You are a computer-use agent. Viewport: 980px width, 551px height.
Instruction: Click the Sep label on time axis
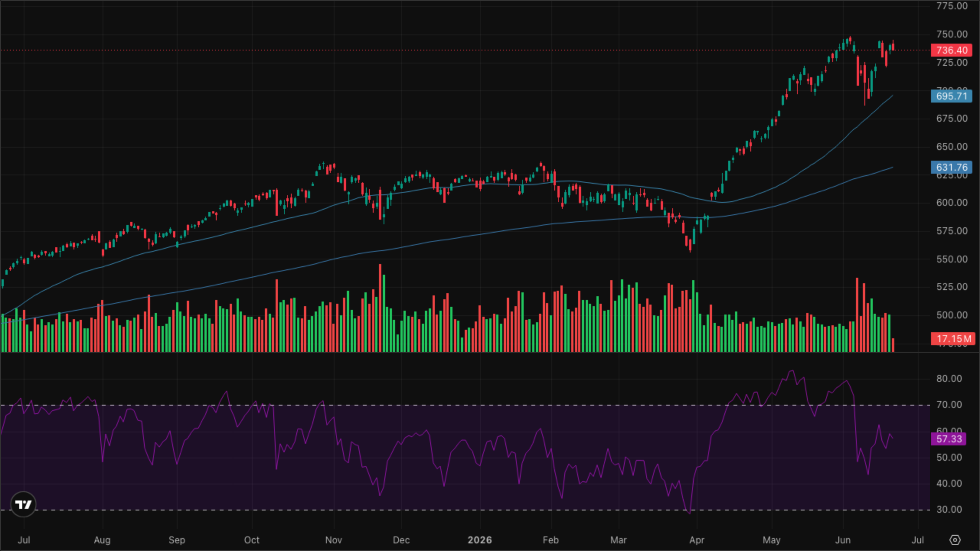pyautogui.click(x=177, y=540)
